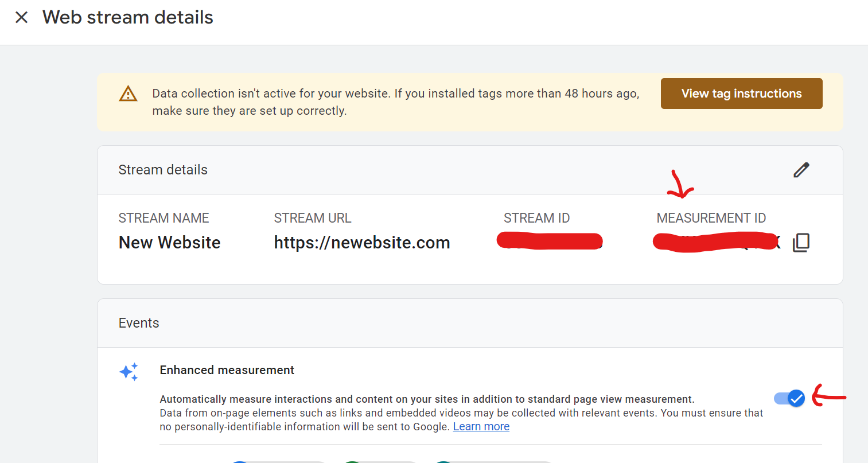Click the redacted Measurement ID value
The image size is (868, 463).
715,242
